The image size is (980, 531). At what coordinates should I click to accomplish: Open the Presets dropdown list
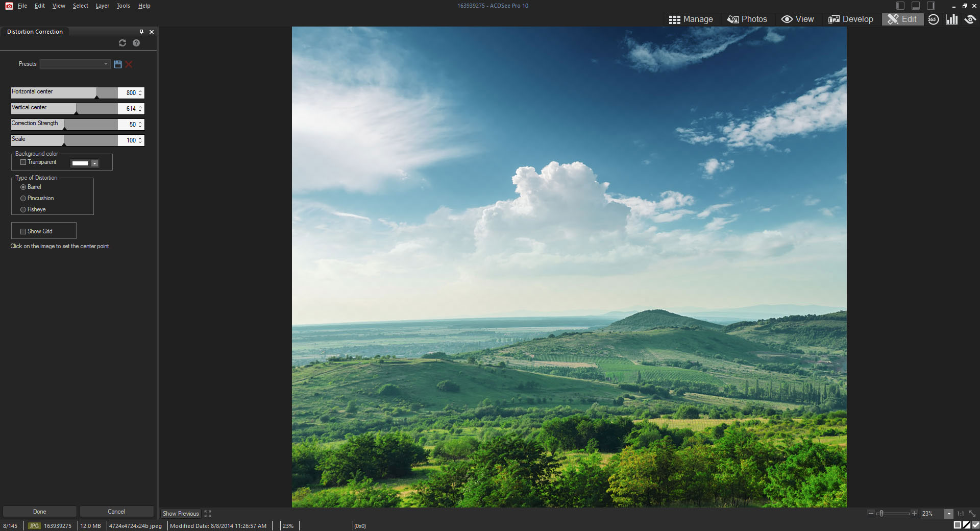(x=105, y=64)
